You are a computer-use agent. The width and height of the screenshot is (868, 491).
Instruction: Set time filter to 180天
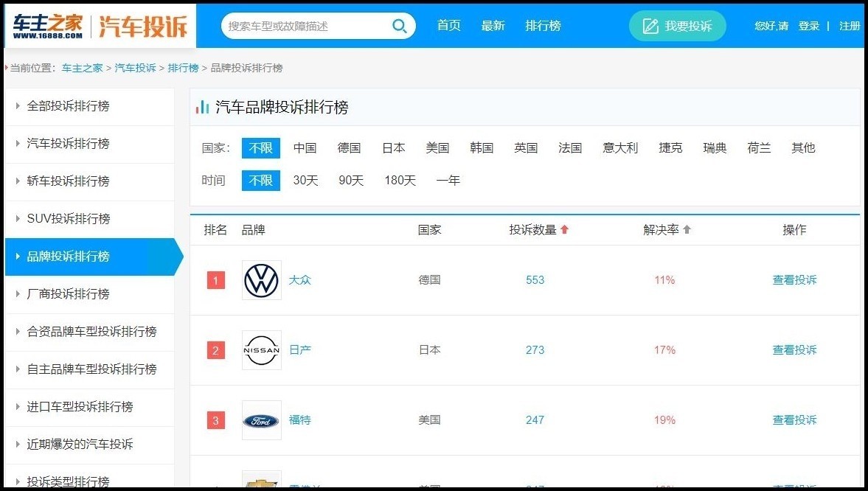(400, 181)
